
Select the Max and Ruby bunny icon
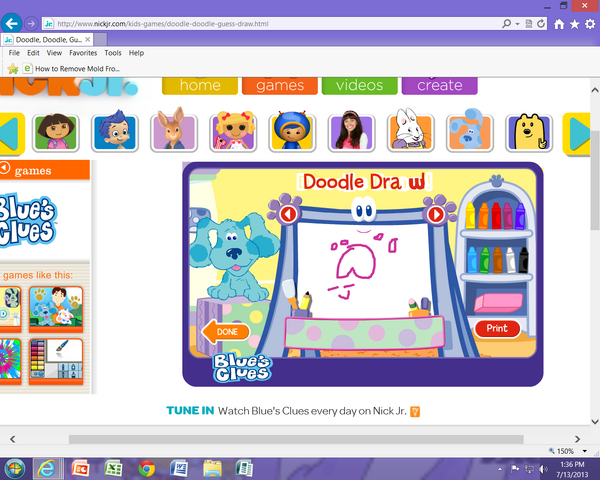(x=411, y=132)
